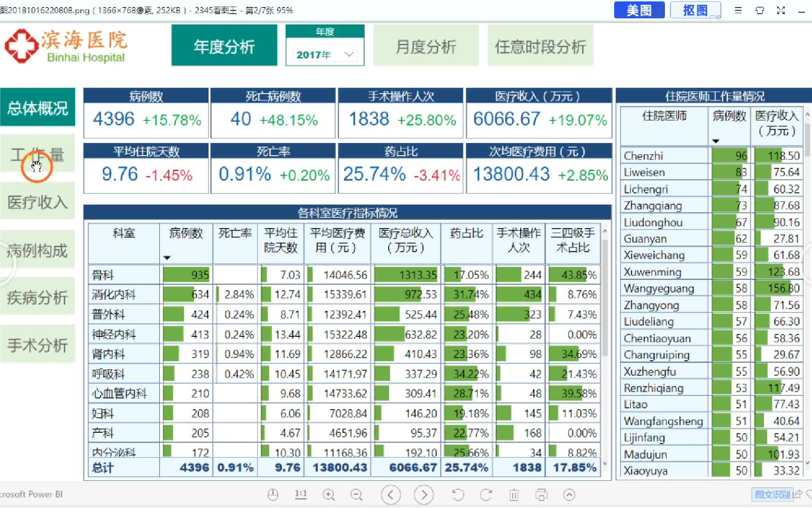This screenshot has height=508, width=812.
Task: Open the viewer hamburger menu
Action: click(x=738, y=10)
